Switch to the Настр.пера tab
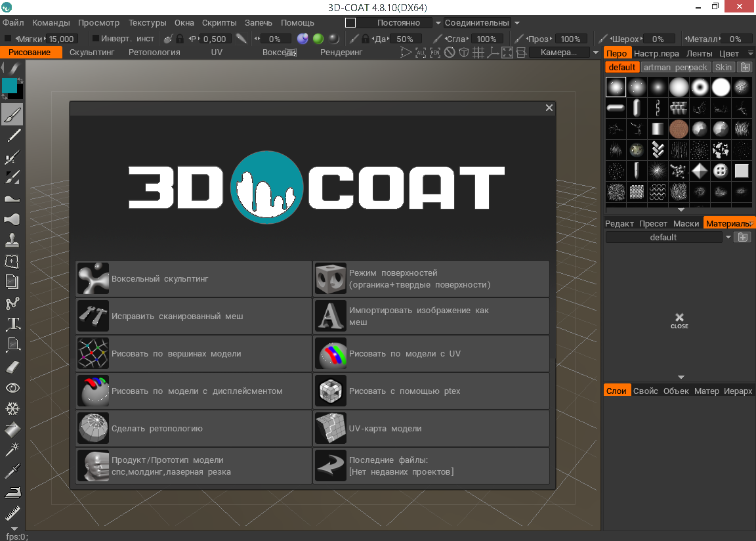Viewport: 756px width, 541px height. coord(656,54)
